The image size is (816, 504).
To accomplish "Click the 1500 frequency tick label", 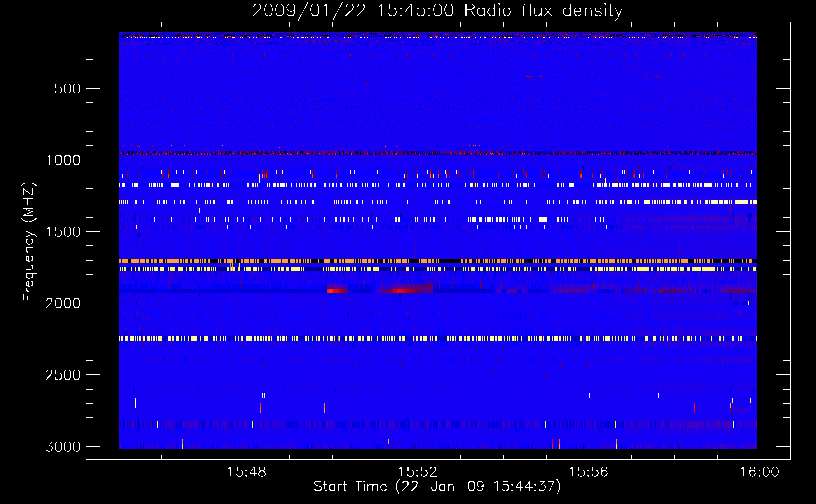I will pos(63,232).
